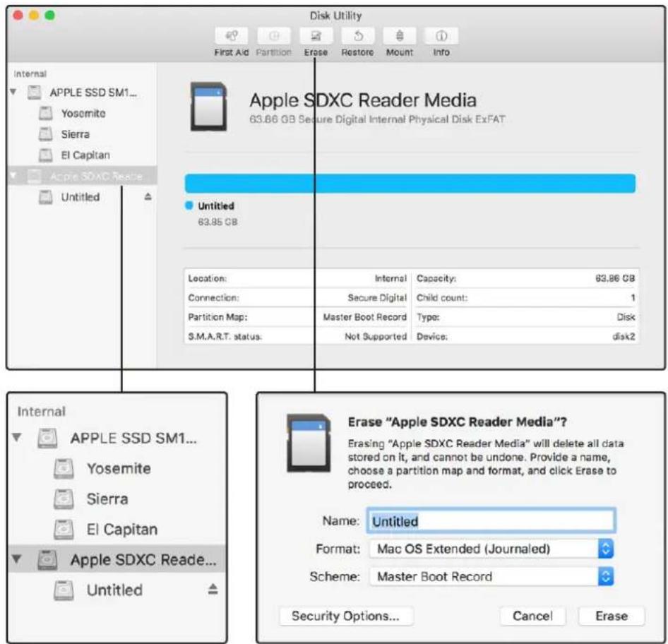Open the Format dropdown showing Mac OS Extended (Journaled)

click(491, 549)
